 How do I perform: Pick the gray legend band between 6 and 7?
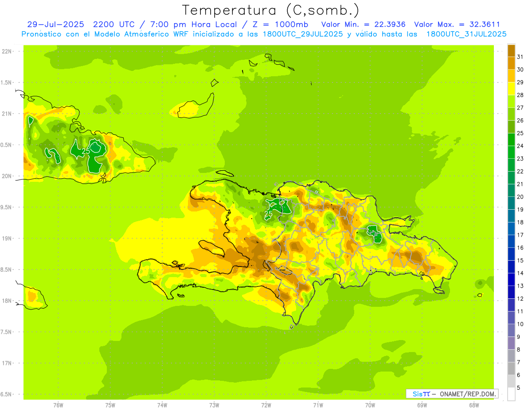pyautogui.click(x=511, y=369)
